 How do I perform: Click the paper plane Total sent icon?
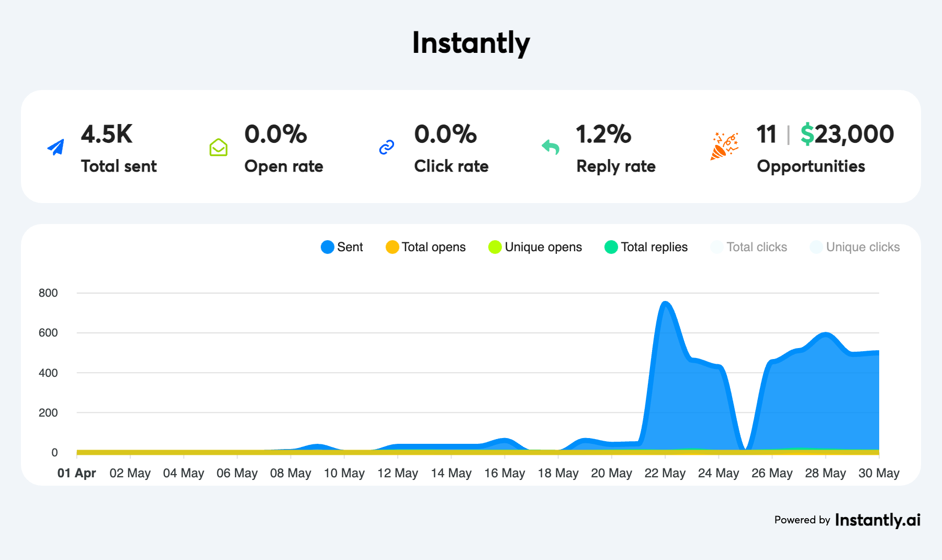[x=56, y=148]
